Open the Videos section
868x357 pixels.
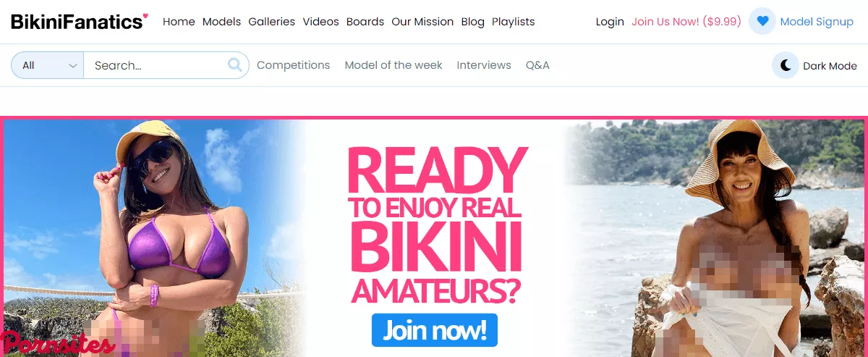click(320, 22)
